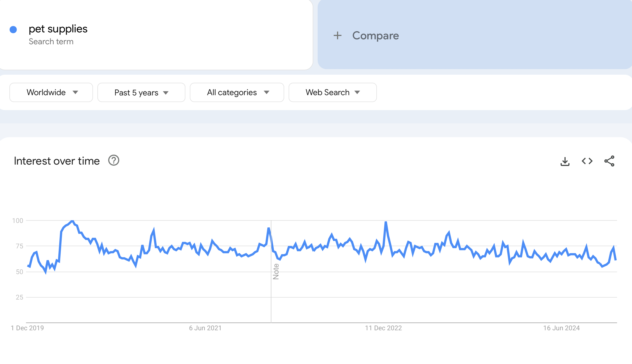This screenshot has width=632, height=364.
Task: Click the Compare plus icon
Action: click(x=338, y=35)
